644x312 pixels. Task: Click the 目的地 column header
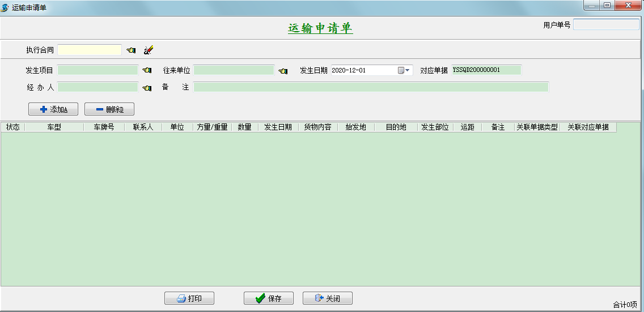coord(396,127)
